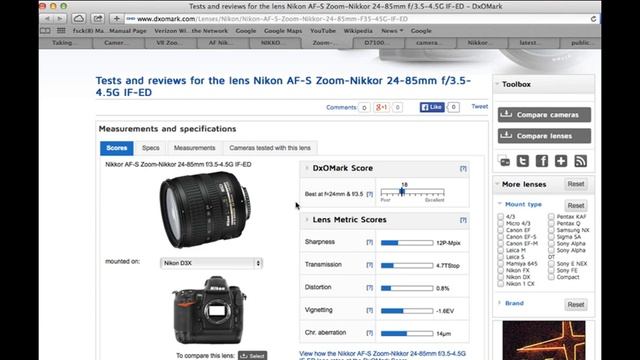Click the Compare cameras button
640x360 pixels.
544,115
